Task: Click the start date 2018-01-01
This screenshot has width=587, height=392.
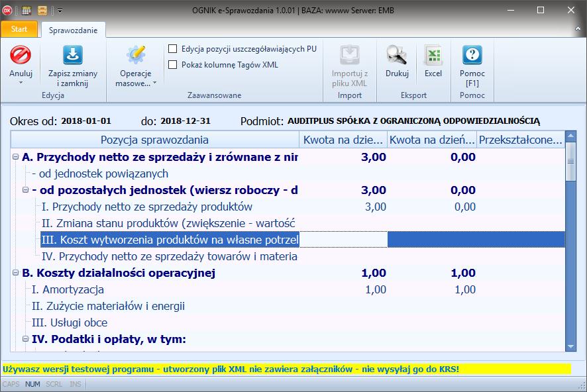Action: click(x=86, y=121)
